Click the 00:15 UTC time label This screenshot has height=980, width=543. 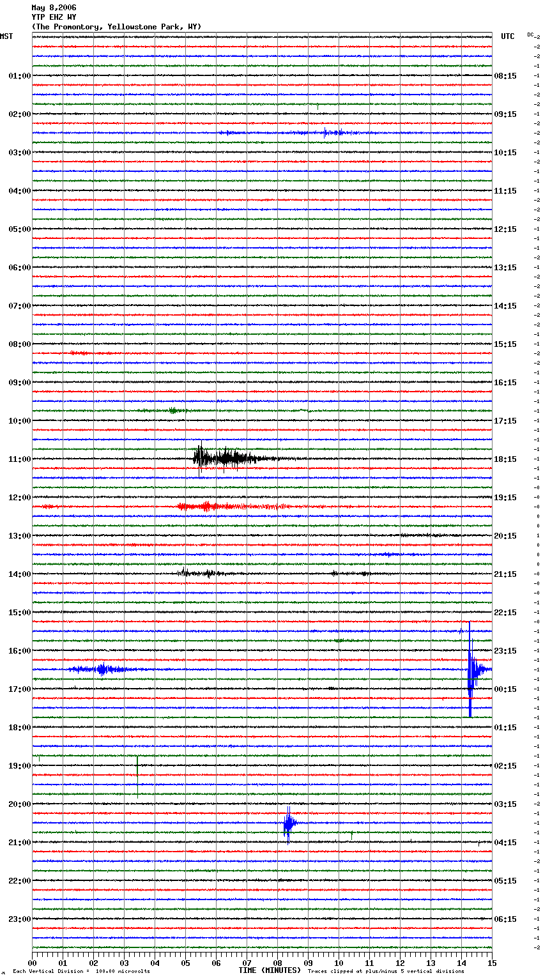coord(505,689)
